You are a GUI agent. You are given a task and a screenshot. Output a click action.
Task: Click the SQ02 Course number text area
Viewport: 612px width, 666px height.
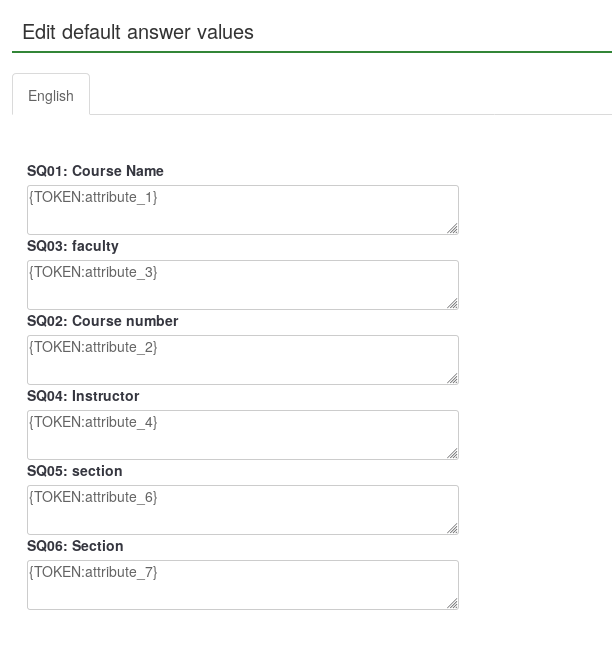tap(242, 360)
